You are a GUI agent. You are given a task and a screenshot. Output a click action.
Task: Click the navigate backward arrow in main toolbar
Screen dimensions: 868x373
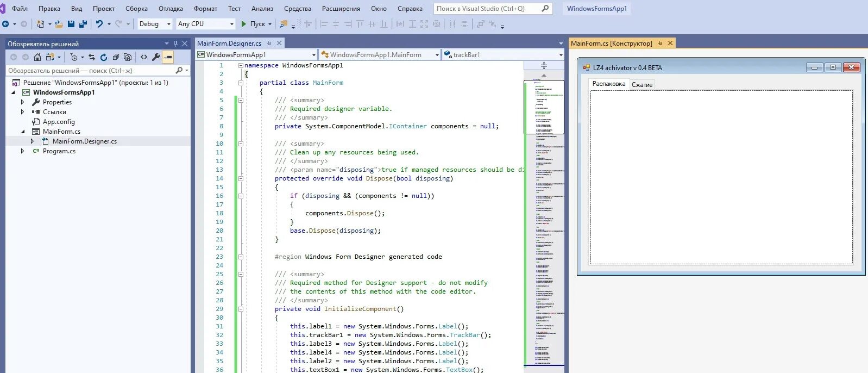pyautogui.click(x=5, y=24)
